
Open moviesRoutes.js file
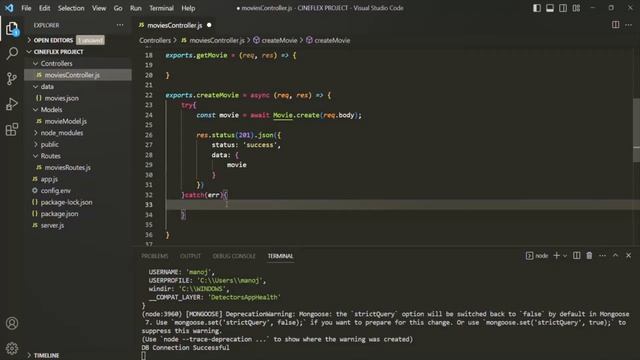68,167
